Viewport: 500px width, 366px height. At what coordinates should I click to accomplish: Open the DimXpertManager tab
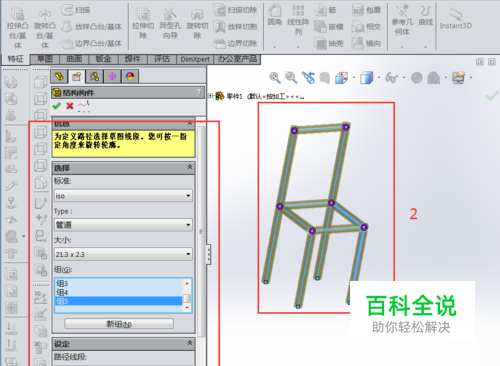[112, 76]
